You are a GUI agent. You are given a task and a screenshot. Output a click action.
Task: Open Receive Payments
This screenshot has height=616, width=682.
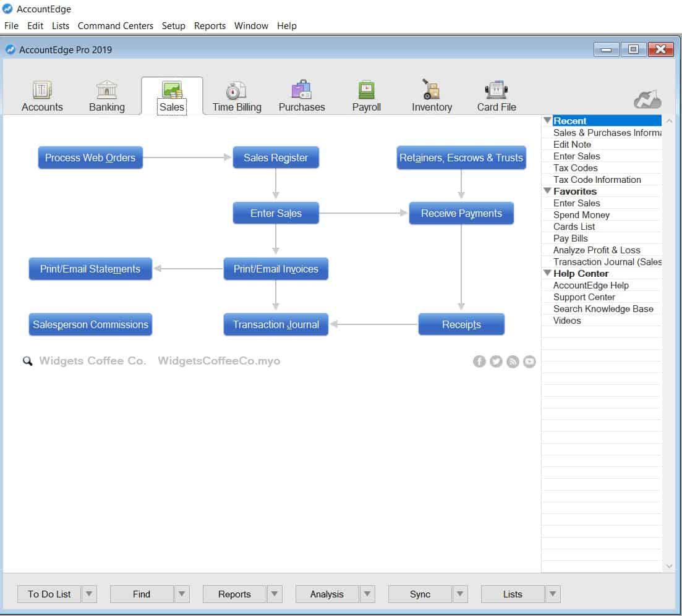pos(461,213)
